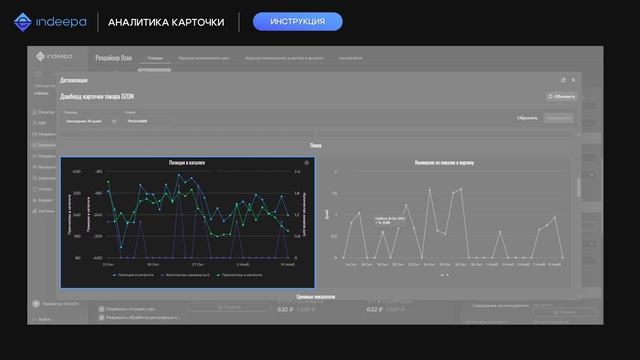Screen dimensions: 640x360
Task: Collapse the Поиск section header
Action: (316, 145)
